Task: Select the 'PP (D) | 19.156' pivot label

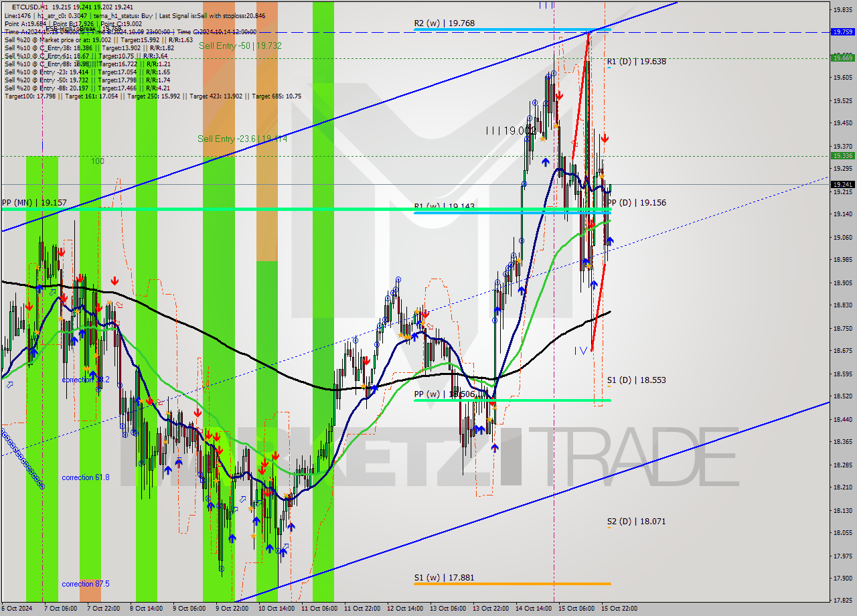Action: click(636, 203)
